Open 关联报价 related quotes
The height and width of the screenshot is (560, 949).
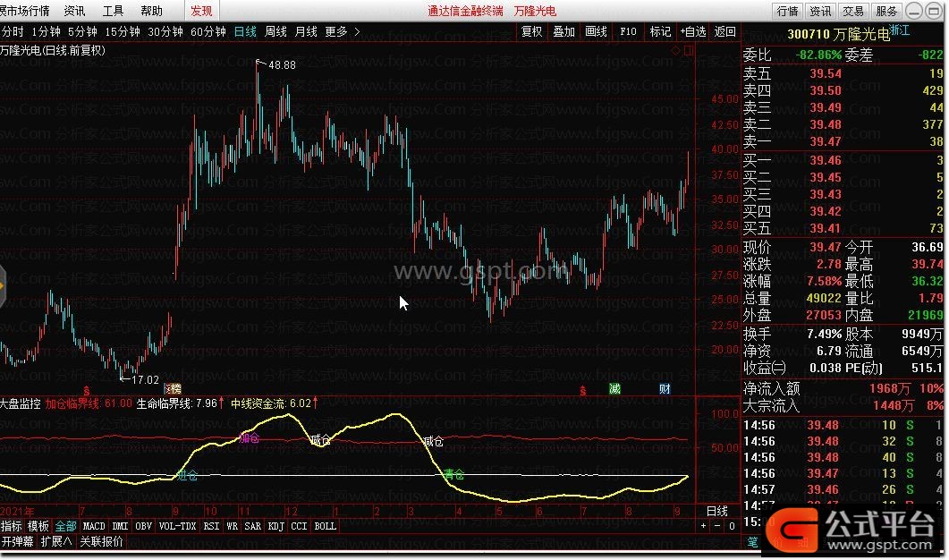[101, 541]
